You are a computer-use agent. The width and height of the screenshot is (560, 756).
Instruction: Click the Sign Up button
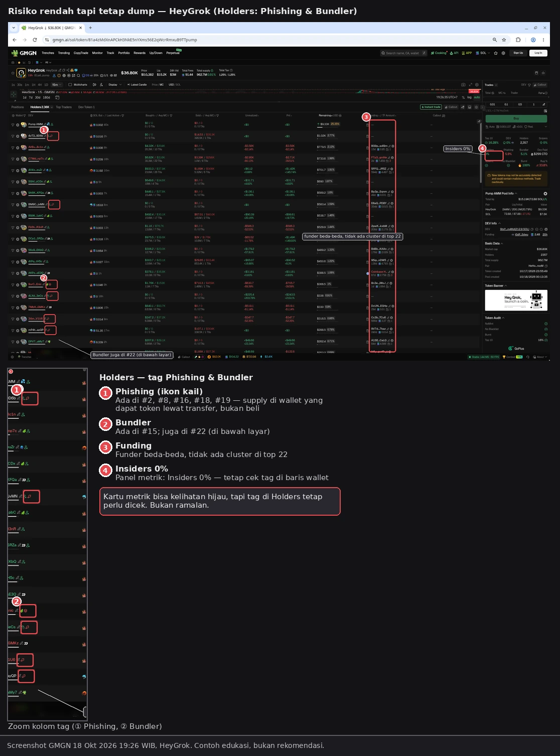pyautogui.click(x=518, y=53)
